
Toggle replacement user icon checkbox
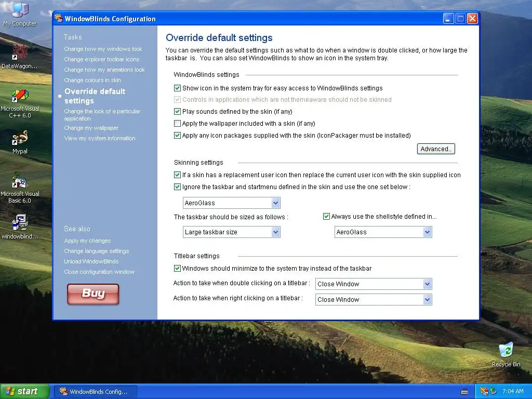click(x=177, y=175)
